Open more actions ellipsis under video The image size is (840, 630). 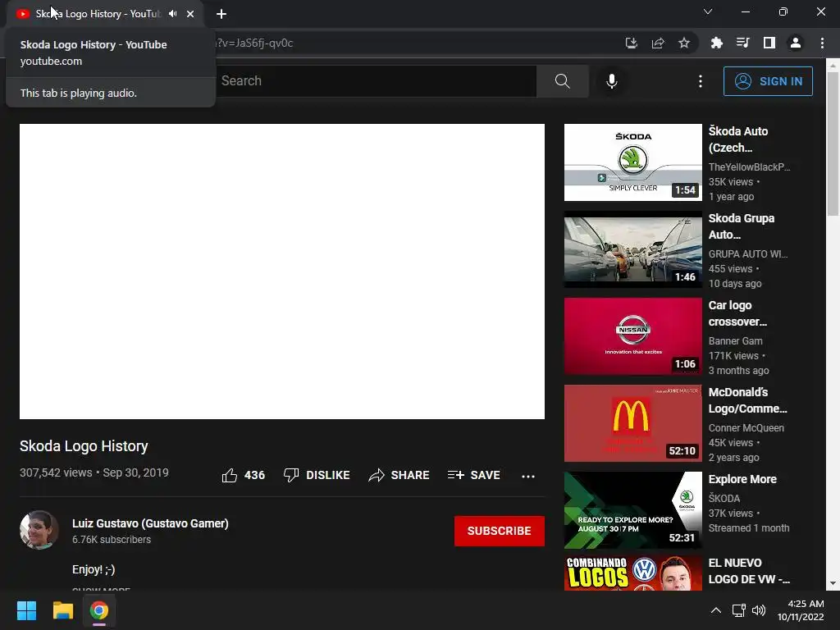pyautogui.click(x=528, y=476)
